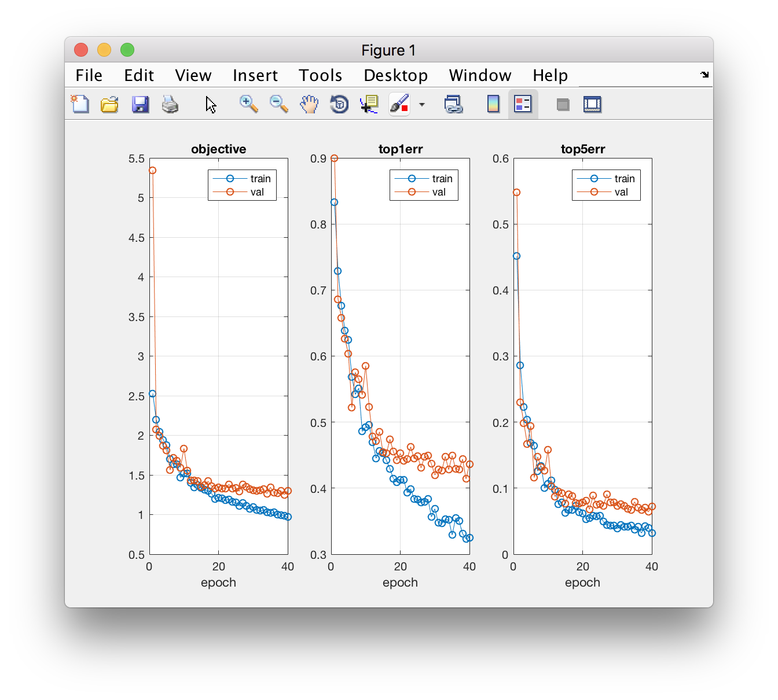Image resolution: width=778 pixels, height=700 pixels.
Task: Select the Zoom In magnifier tool
Action: pos(248,105)
